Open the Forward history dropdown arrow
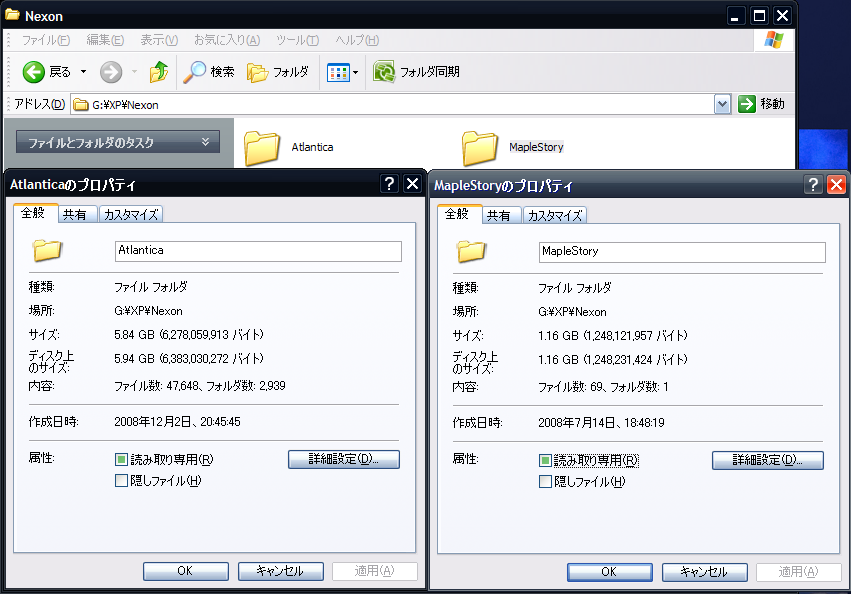Viewport: 851px width, 594px height. (134, 72)
